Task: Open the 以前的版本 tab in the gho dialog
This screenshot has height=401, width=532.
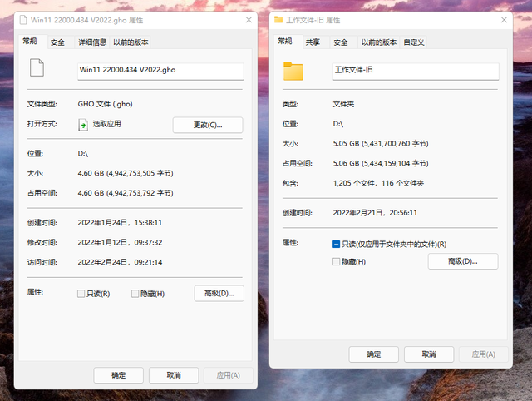Action: coord(131,42)
